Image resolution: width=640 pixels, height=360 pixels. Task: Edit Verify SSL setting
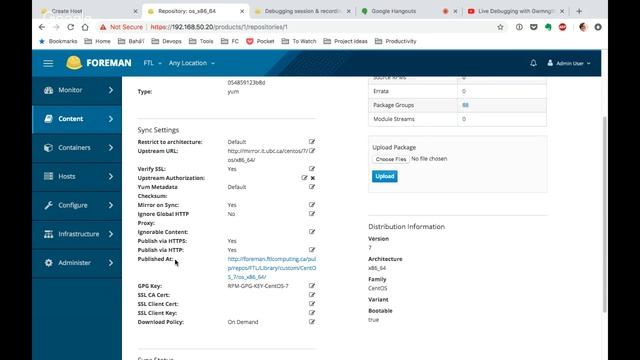(x=312, y=169)
